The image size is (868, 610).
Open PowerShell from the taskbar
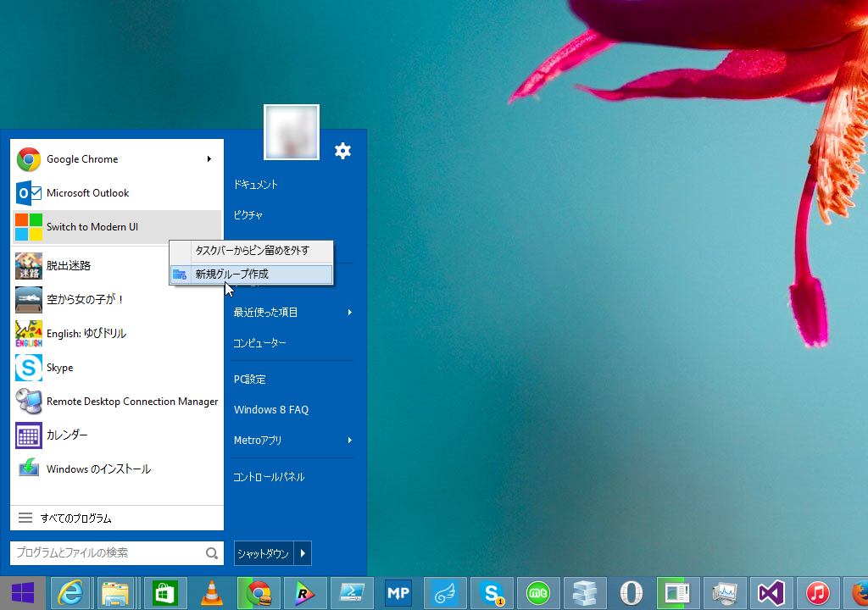352,593
